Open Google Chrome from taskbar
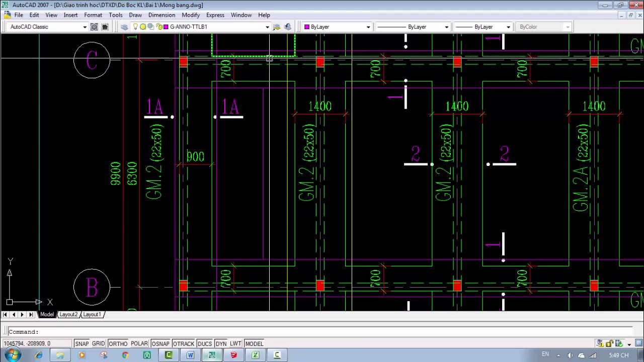Viewport: 644px width, 362px height. tap(125, 355)
